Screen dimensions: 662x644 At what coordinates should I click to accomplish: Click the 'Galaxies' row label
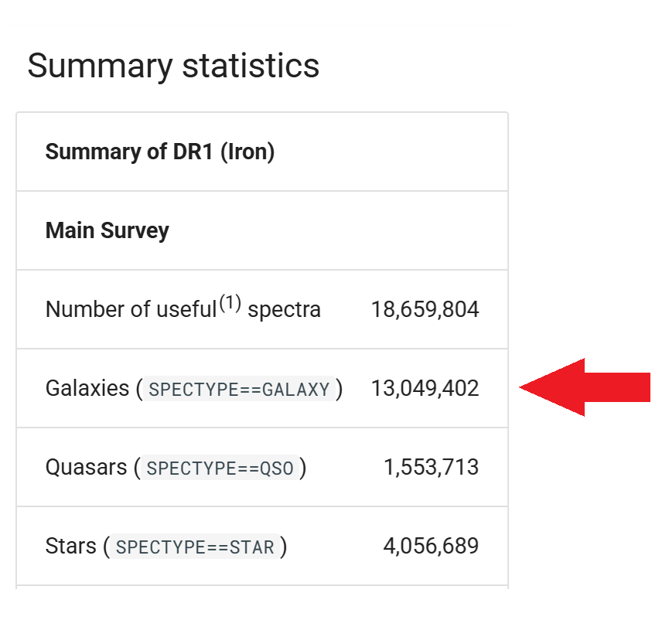click(x=87, y=388)
